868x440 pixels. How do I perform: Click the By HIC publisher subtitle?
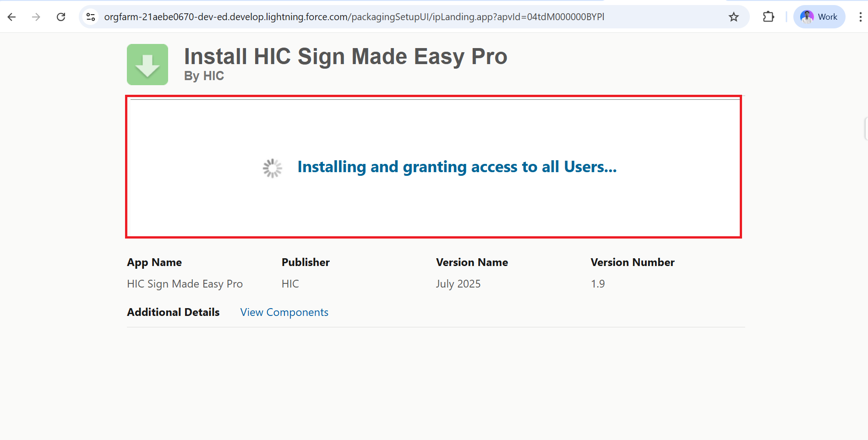[x=204, y=76]
